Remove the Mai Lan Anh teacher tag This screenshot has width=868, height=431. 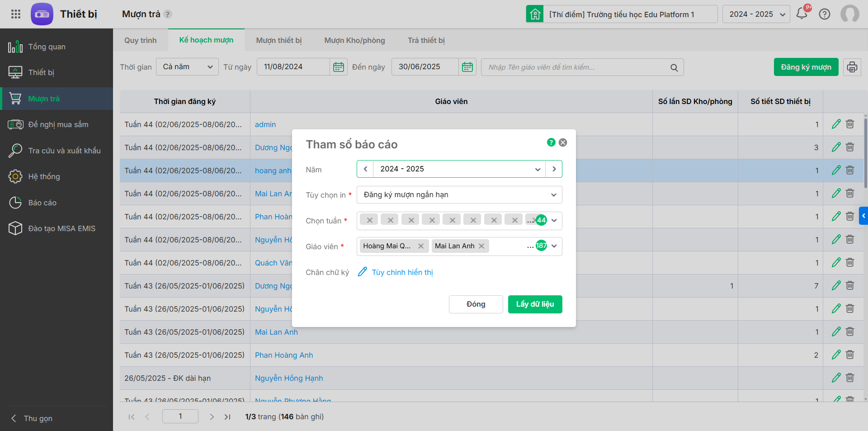tap(481, 246)
